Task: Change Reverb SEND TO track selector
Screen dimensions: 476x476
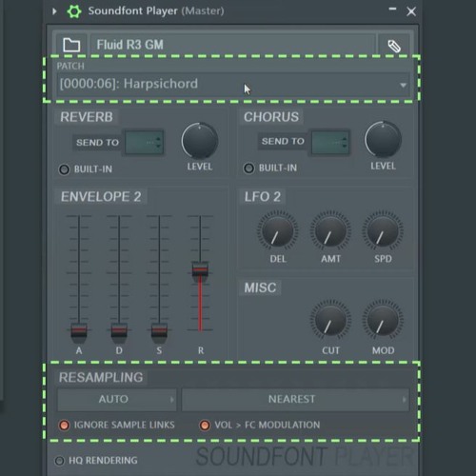Action: pos(145,142)
